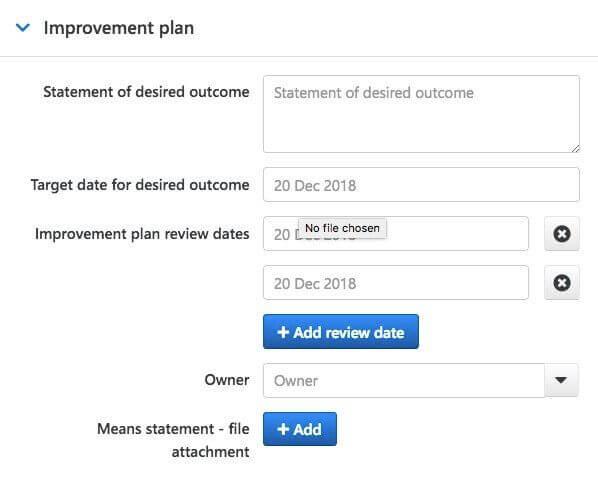Click the 'No file chosen' tooltip
Image resolution: width=598 pixels, height=500 pixels.
[342, 228]
